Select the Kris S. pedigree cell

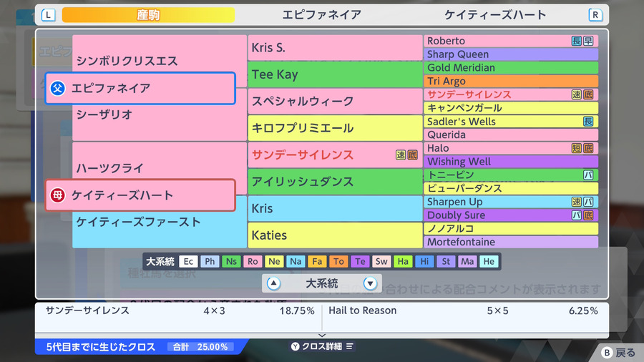pyautogui.click(x=335, y=48)
